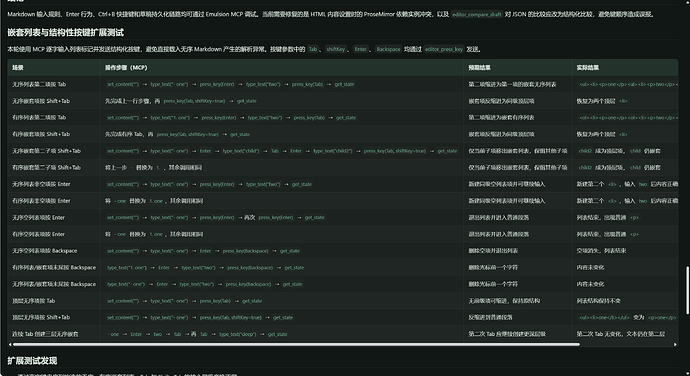Image resolution: width=690 pixels, height=376 pixels.
Task: Click the cell 有序嵌套第二子项 Shift+Tab
Action: (x=46, y=168)
